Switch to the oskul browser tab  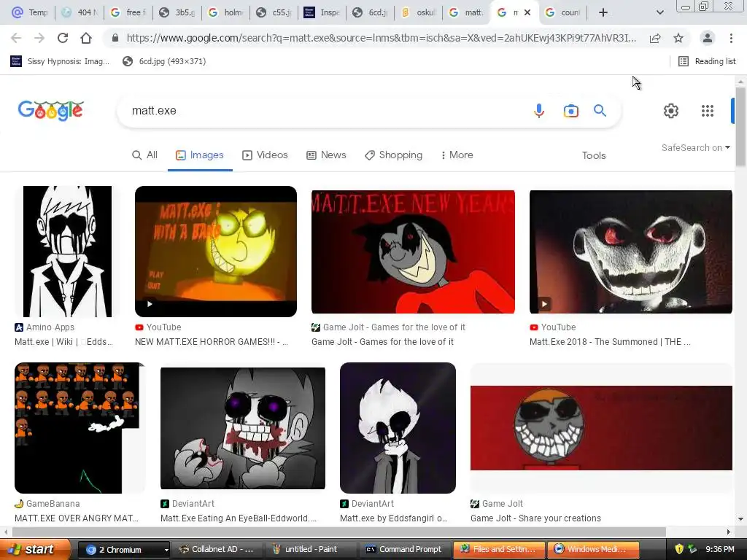point(419,12)
